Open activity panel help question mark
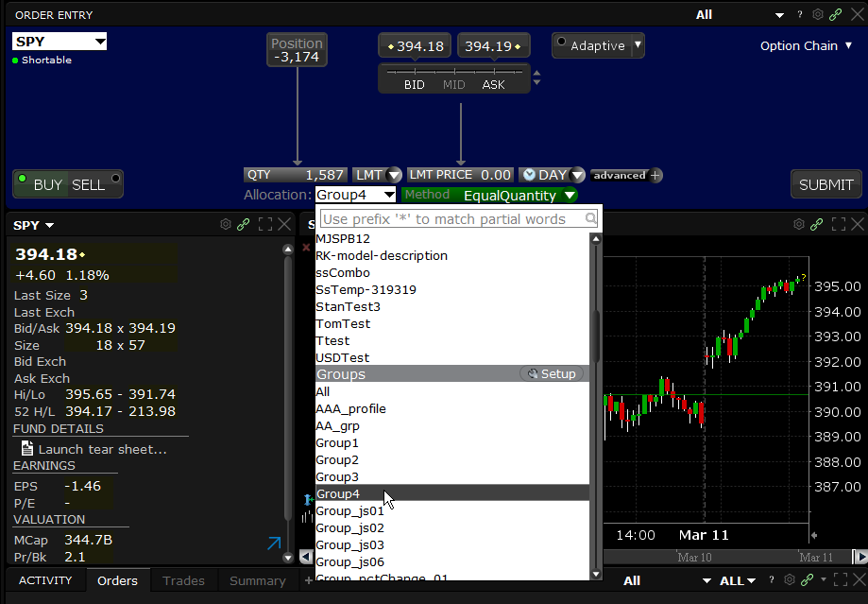Viewport: 868px width, 604px height. coord(771,579)
